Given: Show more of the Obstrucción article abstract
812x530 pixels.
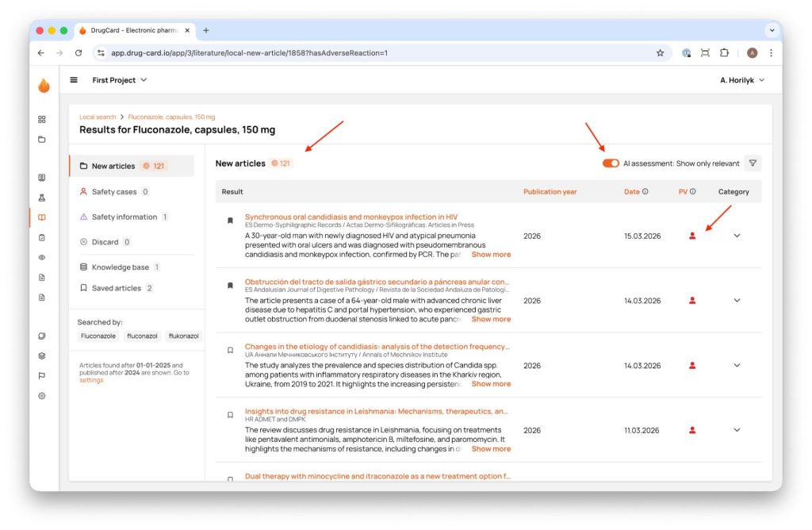Looking at the screenshot, I should (491, 319).
